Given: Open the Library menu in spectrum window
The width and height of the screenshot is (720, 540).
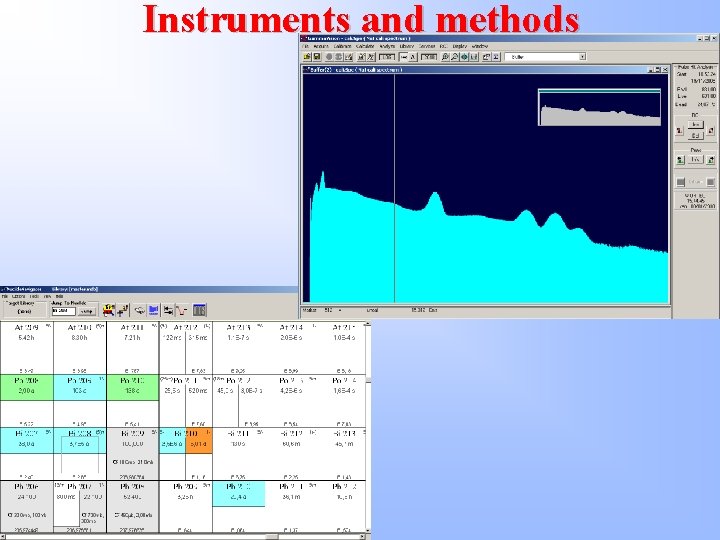Looking at the screenshot, I should click(x=407, y=46).
